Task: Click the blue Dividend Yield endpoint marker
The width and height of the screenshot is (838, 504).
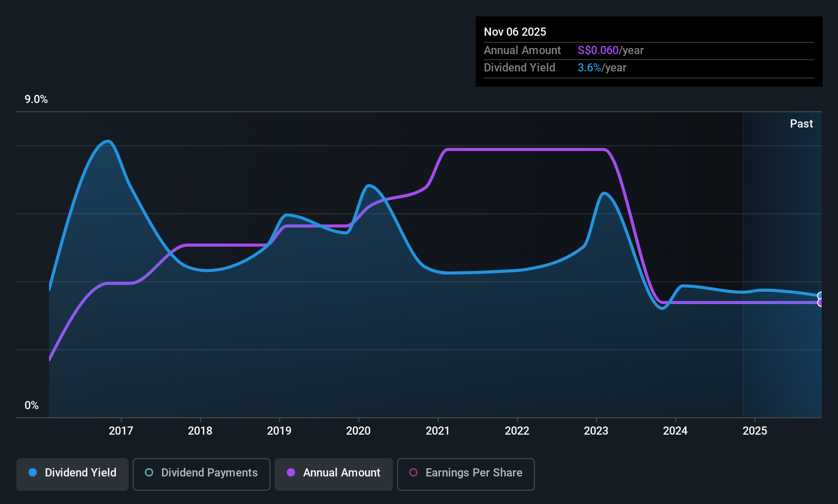Action: coord(820,296)
